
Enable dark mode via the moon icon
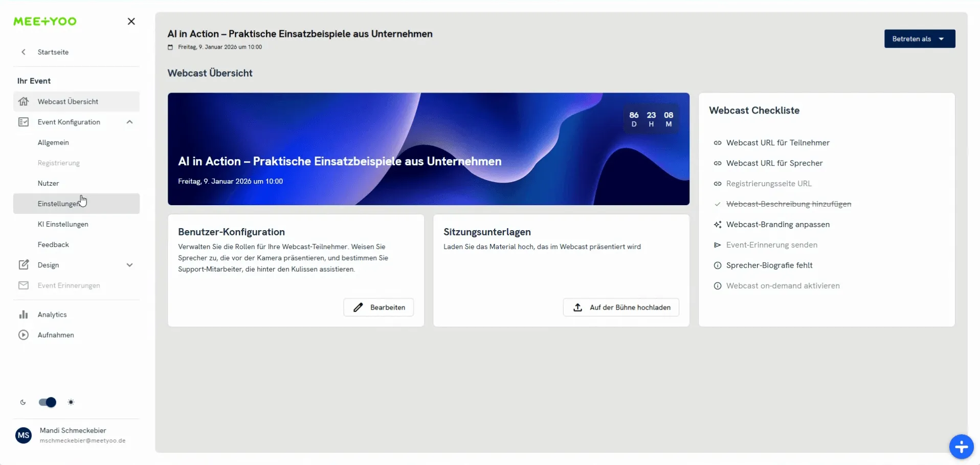23,402
